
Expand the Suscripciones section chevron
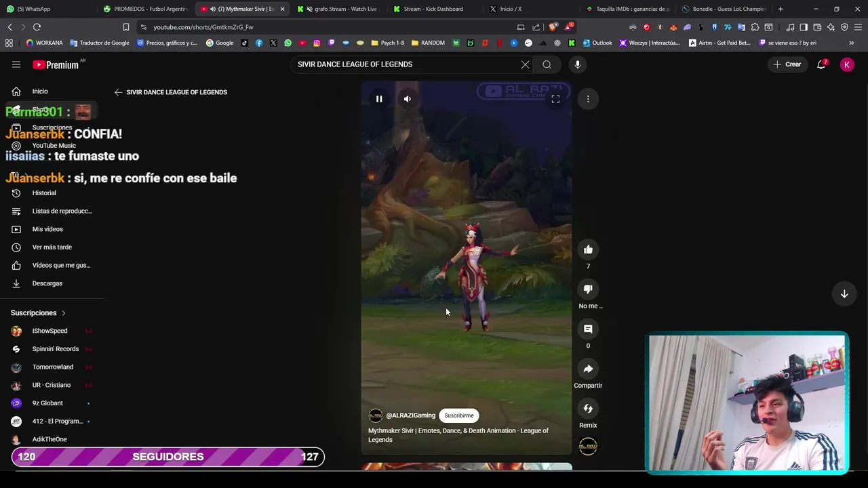pyautogui.click(x=64, y=313)
